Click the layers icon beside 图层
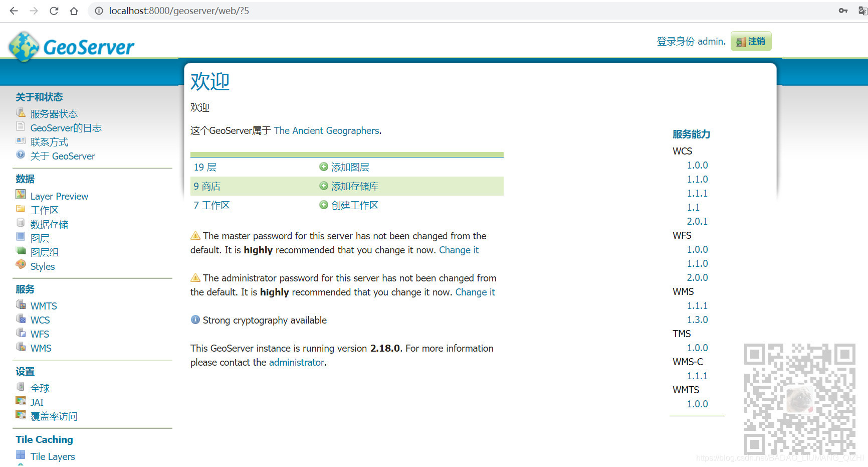This screenshot has width=868, height=467. click(21, 236)
